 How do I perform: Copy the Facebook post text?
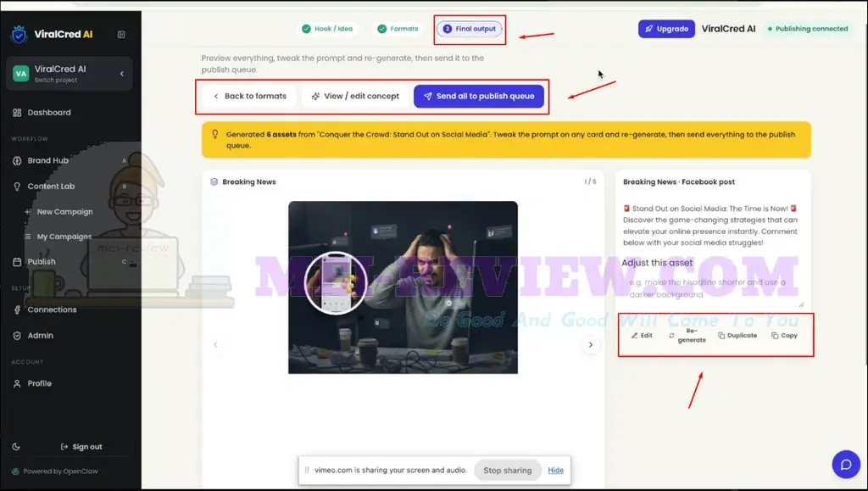784,336
